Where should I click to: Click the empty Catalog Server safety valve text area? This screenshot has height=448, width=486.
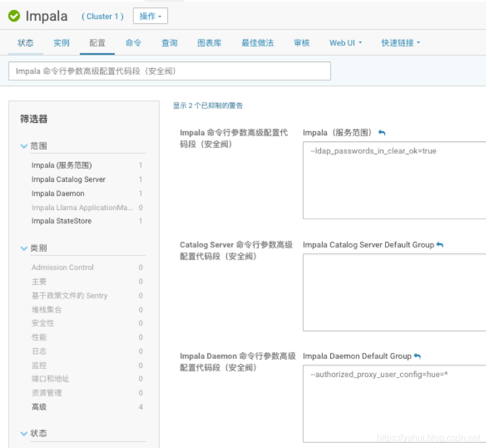pyautogui.click(x=394, y=292)
